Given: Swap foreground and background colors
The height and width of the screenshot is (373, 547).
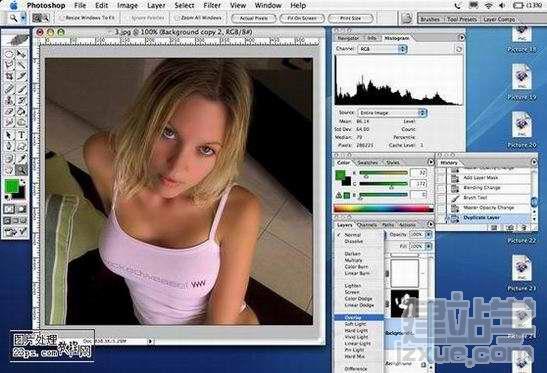Looking at the screenshot, I should (23, 182).
